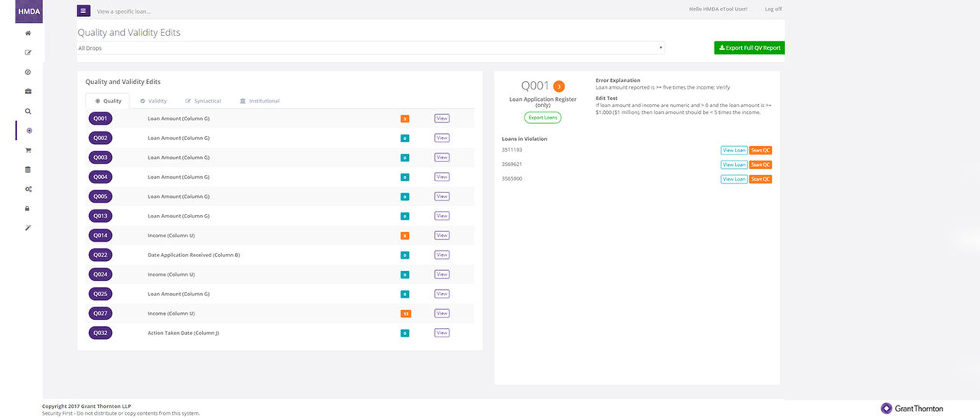Open the Syntactical tab
This screenshot has height=420, width=980.
click(x=203, y=101)
